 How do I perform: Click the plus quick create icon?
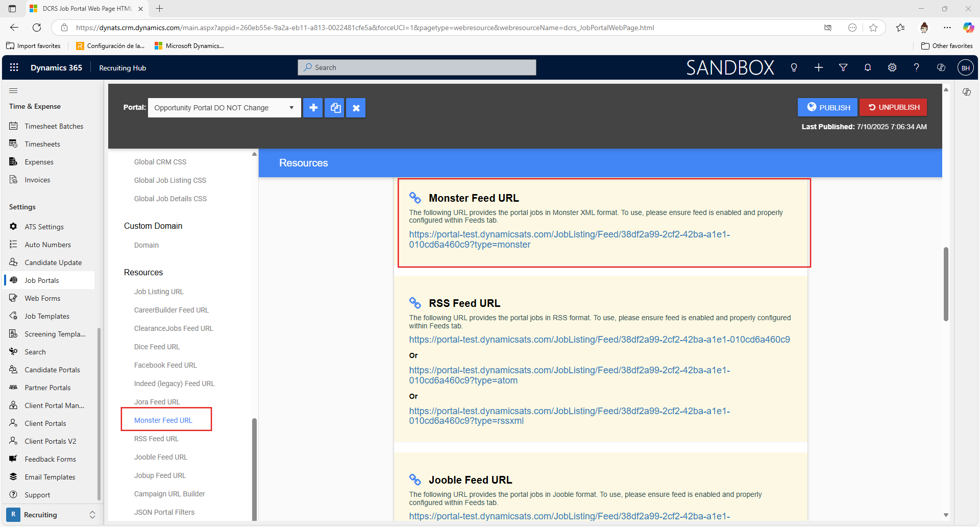pos(819,67)
